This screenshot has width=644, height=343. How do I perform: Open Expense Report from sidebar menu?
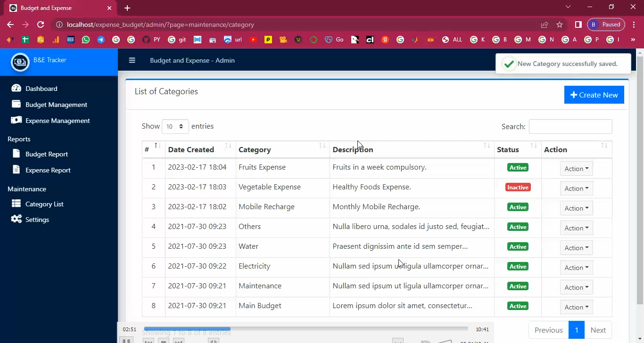48,170
